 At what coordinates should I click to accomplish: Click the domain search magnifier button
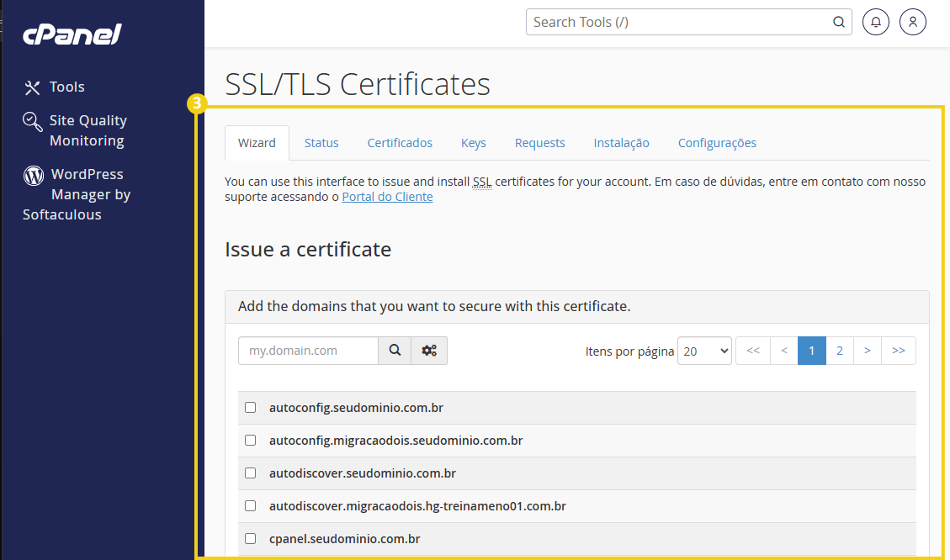[x=395, y=351]
